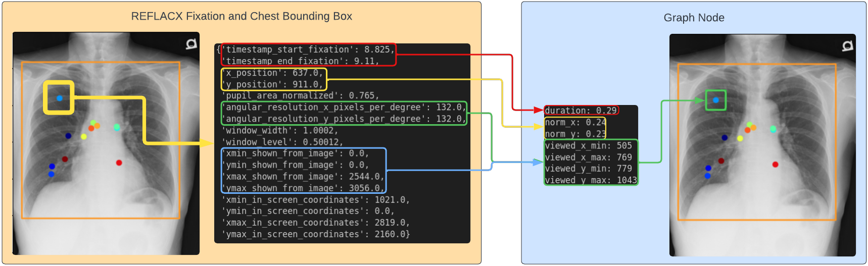
Task: Click the line 'angular_resolution_y_pixels_per_degree': 132.0
Action: coord(344,119)
